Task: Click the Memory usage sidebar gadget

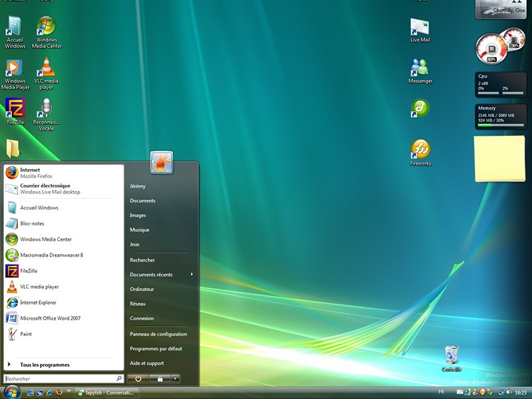Action: pyautogui.click(x=501, y=117)
